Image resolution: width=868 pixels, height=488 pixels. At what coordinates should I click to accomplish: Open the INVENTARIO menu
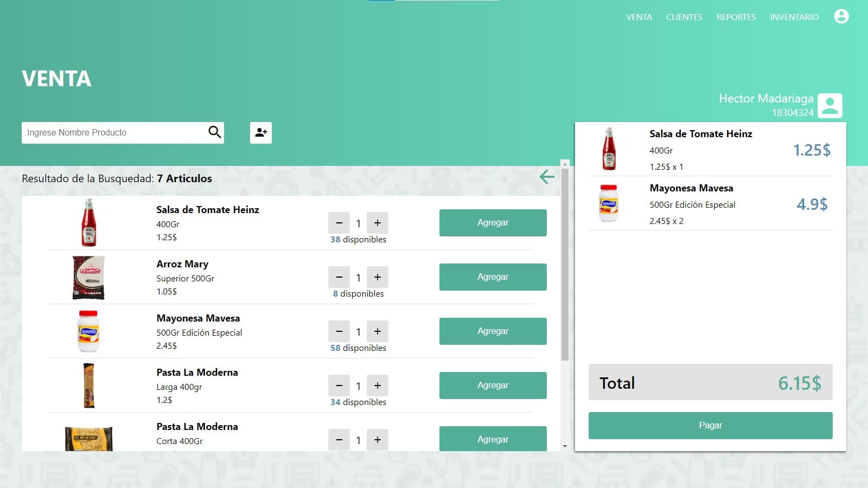click(794, 17)
